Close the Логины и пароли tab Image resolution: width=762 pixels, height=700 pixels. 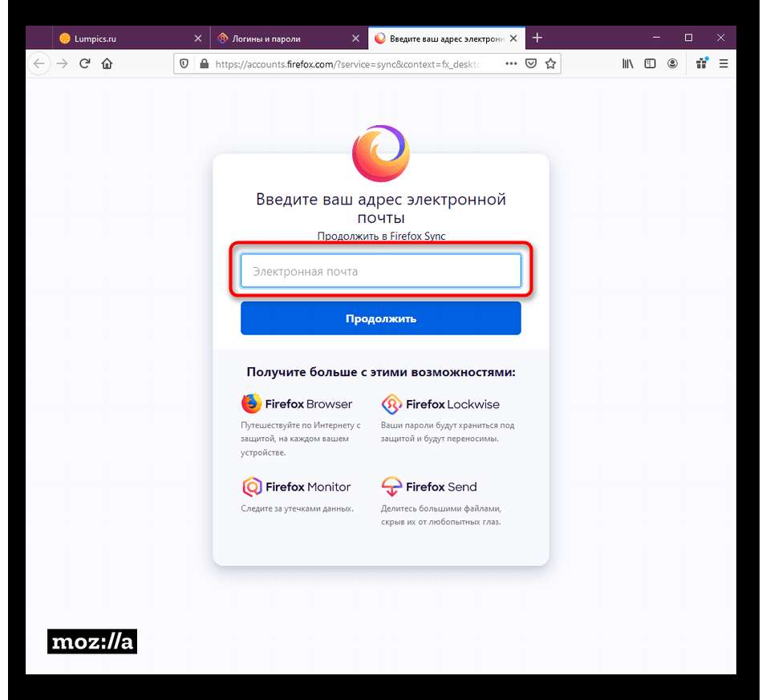(x=355, y=38)
